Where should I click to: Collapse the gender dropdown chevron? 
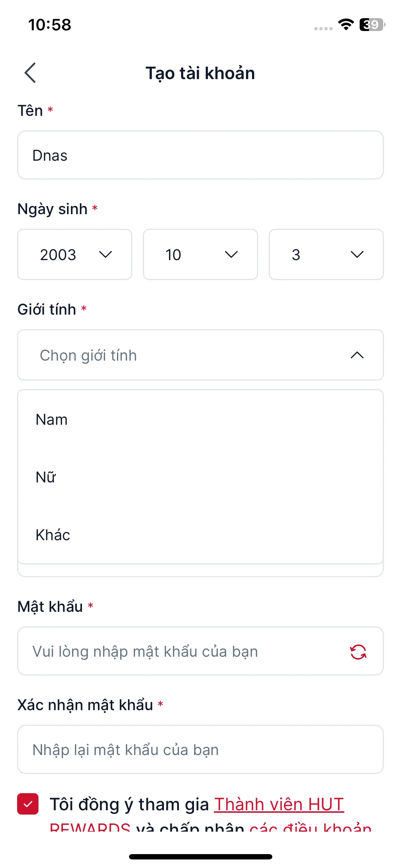coord(357,355)
